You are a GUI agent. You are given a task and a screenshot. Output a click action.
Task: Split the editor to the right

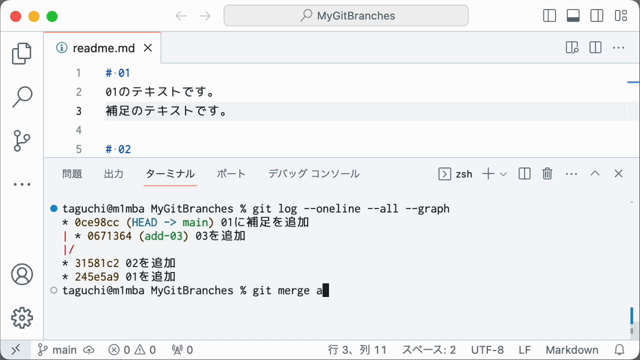point(596,48)
